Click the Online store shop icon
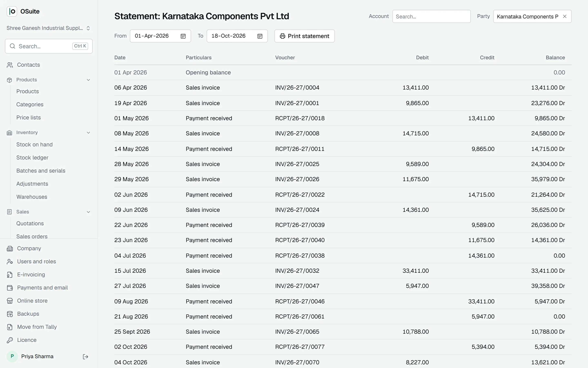This screenshot has height=368, width=588. click(x=10, y=301)
